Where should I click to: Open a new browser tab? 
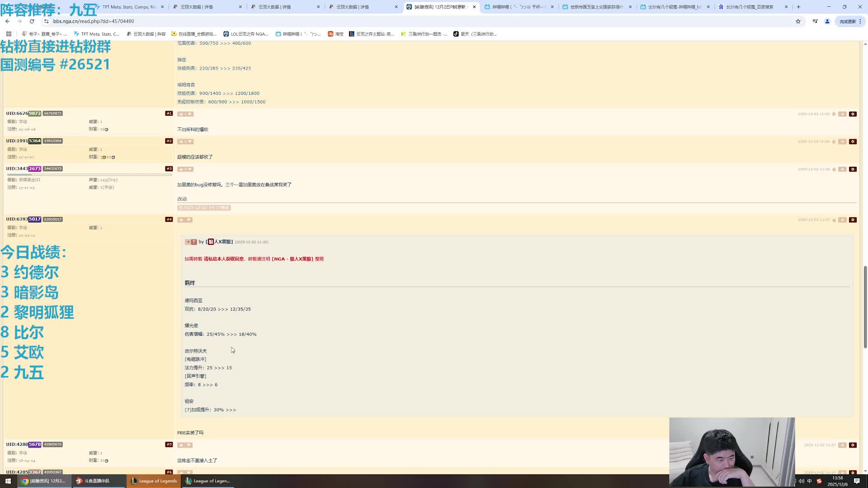(798, 7)
